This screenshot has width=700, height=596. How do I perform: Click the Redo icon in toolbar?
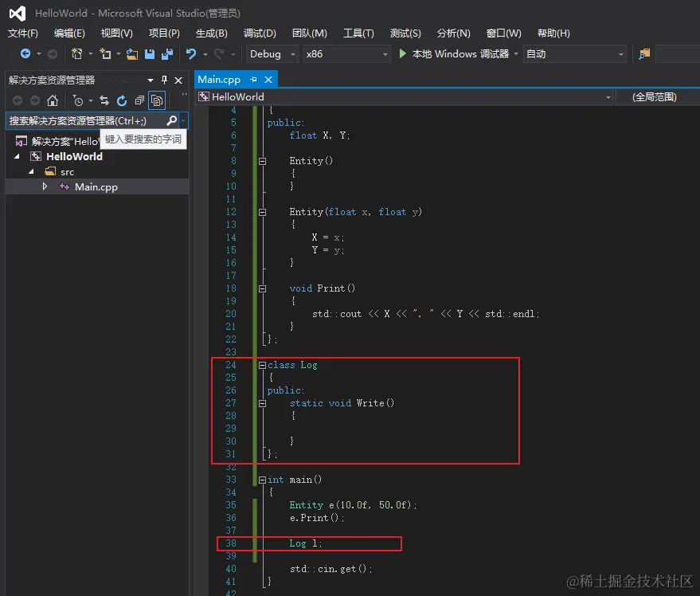pyautogui.click(x=219, y=54)
